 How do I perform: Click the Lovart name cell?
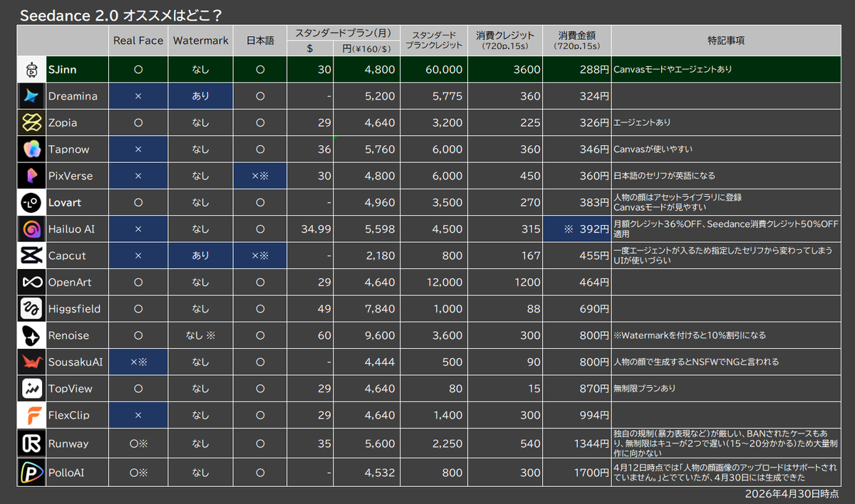[77, 202]
